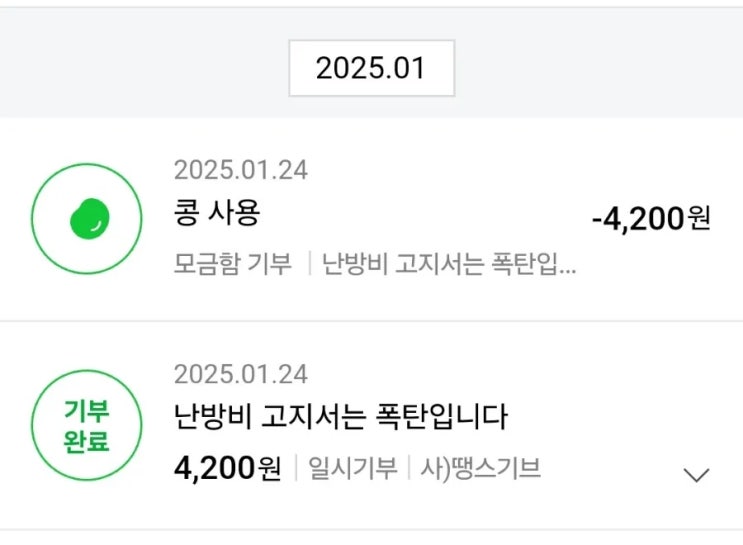Select the -4,200원 bean usage amount
The image size is (743, 545).
[x=638, y=217]
